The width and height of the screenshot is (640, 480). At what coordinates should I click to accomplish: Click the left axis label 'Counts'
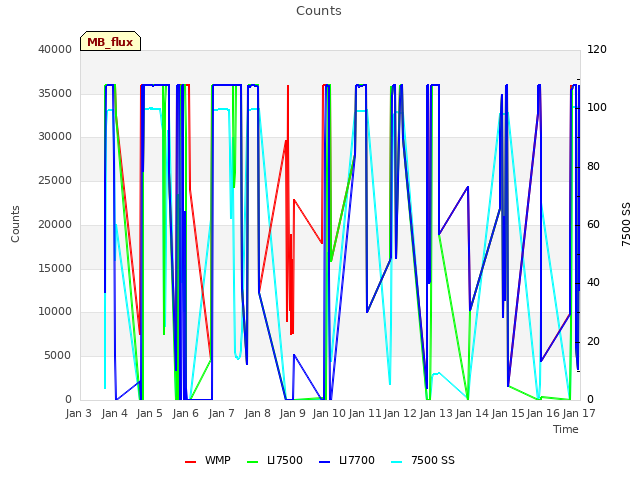[x=15, y=224]
